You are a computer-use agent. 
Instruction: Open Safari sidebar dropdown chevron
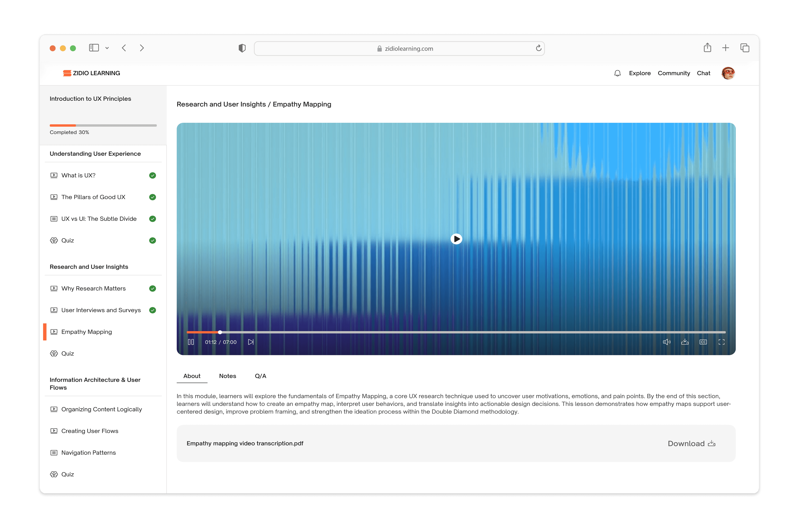(x=107, y=48)
